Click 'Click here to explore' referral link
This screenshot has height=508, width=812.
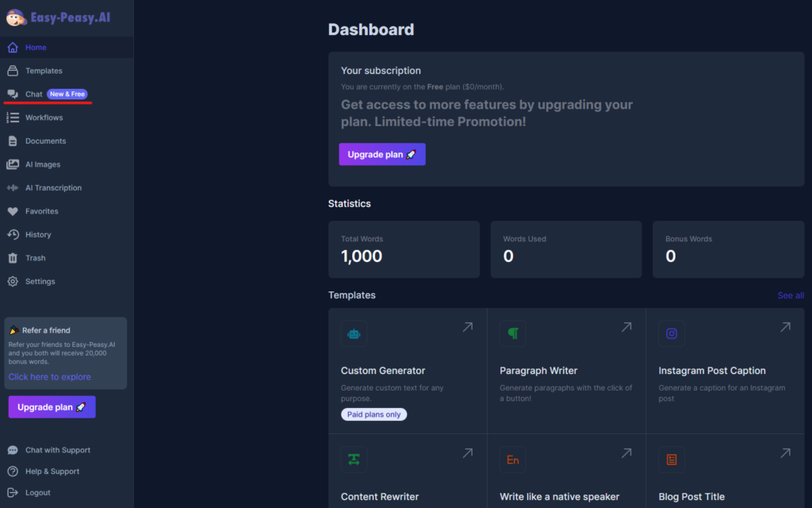[x=50, y=377]
